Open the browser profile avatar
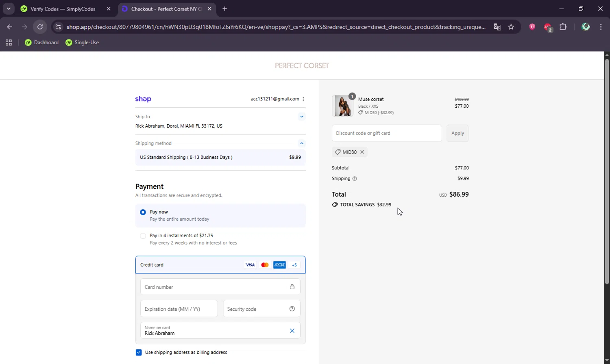 pos(586,27)
